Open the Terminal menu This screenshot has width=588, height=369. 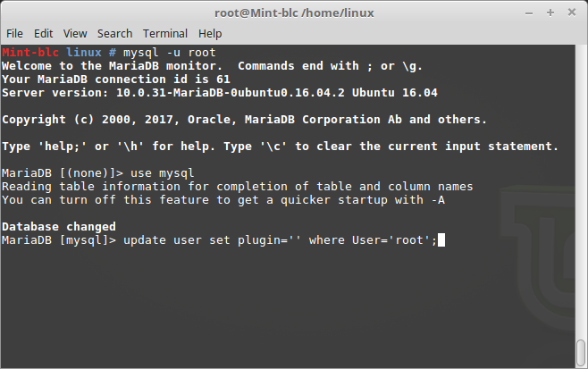pyautogui.click(x=164, y=33)
